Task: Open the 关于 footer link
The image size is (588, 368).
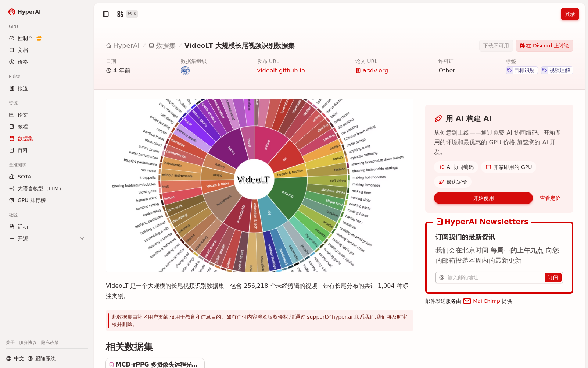Action: point(10,343)
